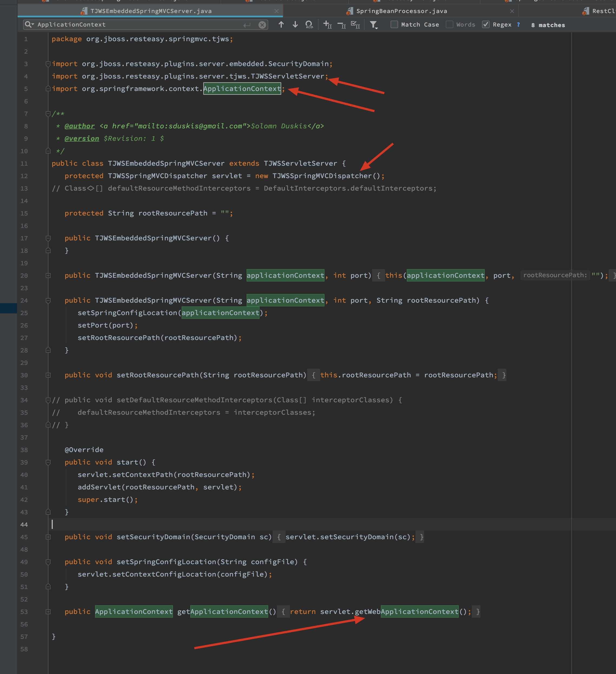This screenshot has height=674, width=616.
Task: Go to next search occurrence arrow
Action: tap(295, 24)
